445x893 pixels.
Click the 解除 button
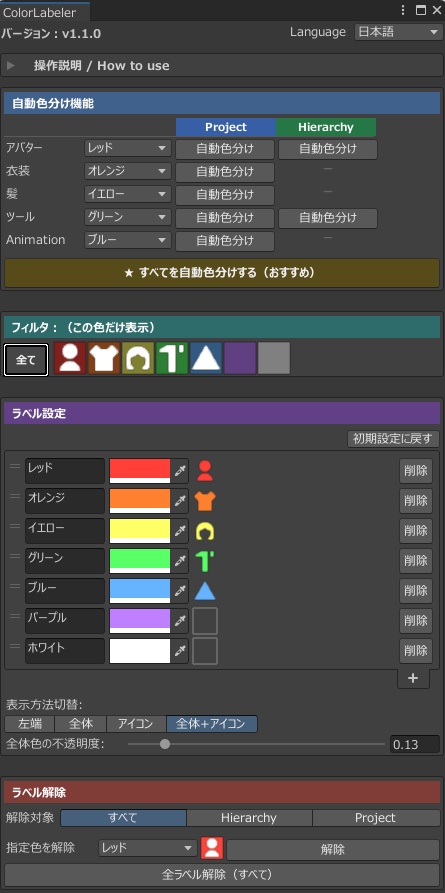pyautogui.click(x=333, y=850)
